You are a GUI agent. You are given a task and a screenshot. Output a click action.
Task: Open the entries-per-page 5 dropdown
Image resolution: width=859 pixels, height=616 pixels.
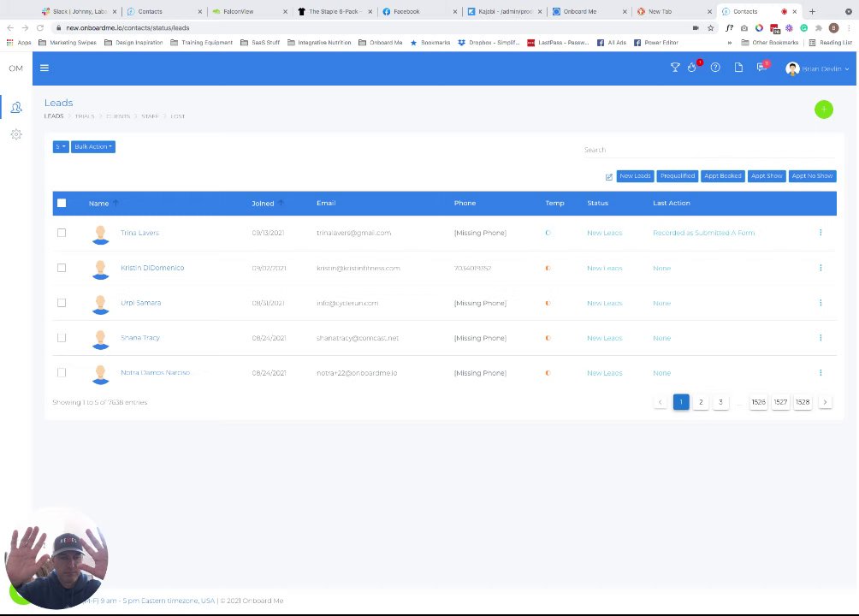click(x=61, y=147)
